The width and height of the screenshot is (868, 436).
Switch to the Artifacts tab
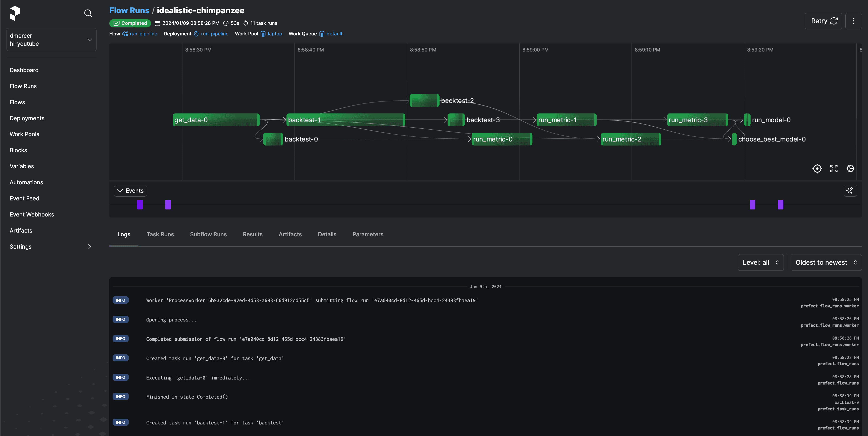[x=290, y=234]
